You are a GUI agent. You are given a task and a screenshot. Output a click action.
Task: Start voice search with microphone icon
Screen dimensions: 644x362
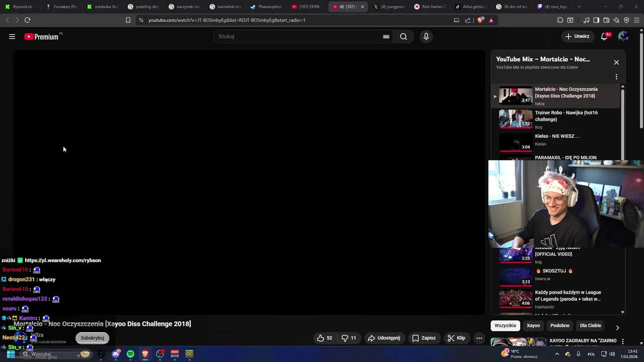426,36
